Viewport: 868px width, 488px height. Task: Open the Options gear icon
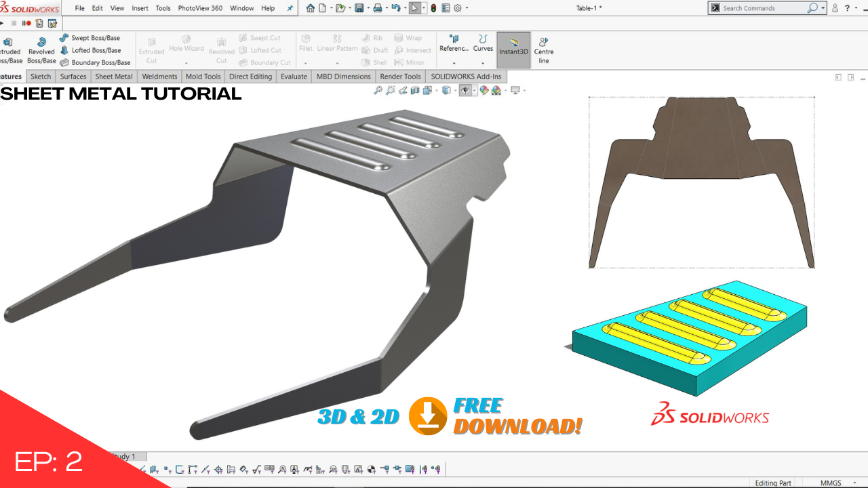pyautogui.click(x=458, y=8)
